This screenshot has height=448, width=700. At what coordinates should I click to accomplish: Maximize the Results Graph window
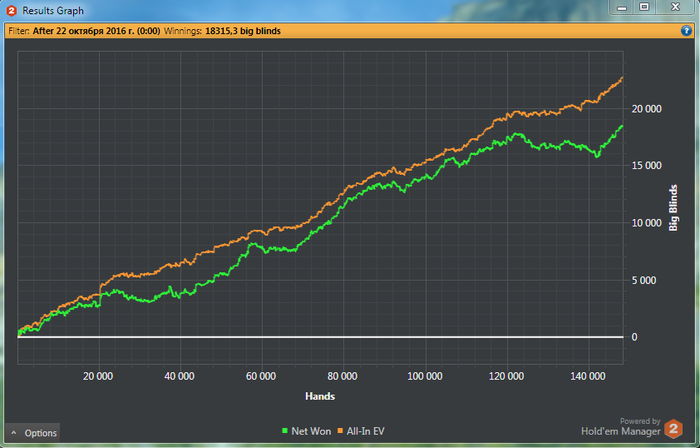[644, 7]
